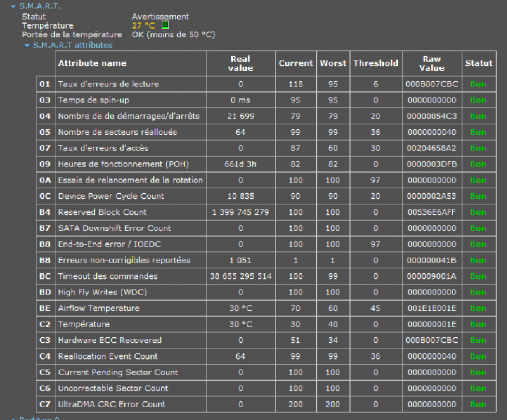Click current value 118 in row 01
The image size is (507, 420).
pos(296,84)
